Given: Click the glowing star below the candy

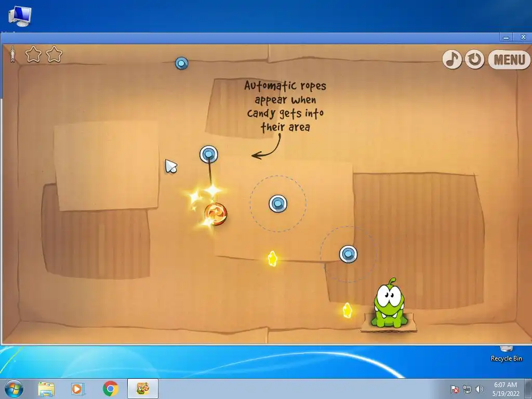Looking at the screenshot, I should click(272, 259).
